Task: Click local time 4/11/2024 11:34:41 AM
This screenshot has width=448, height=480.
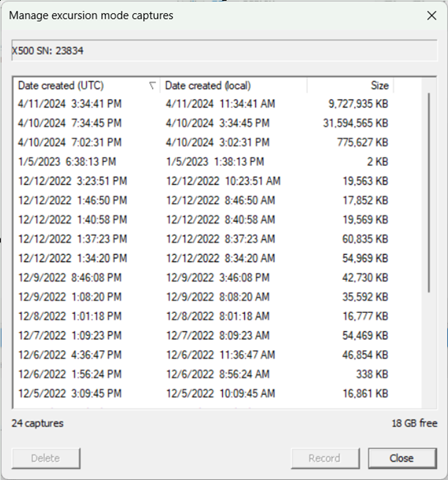Action: [220, 104]
